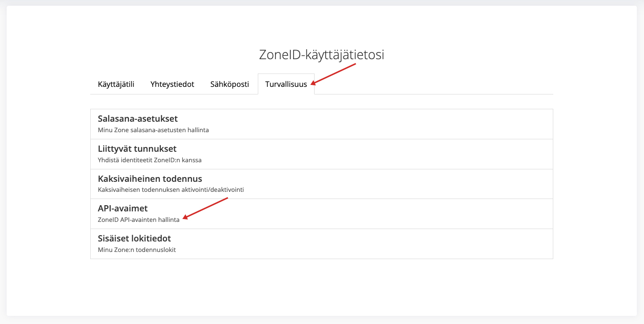644x324 pixels.
Task: Click the ZoneID-käyttäjätietosi page heading
Action: coord(321,55)
